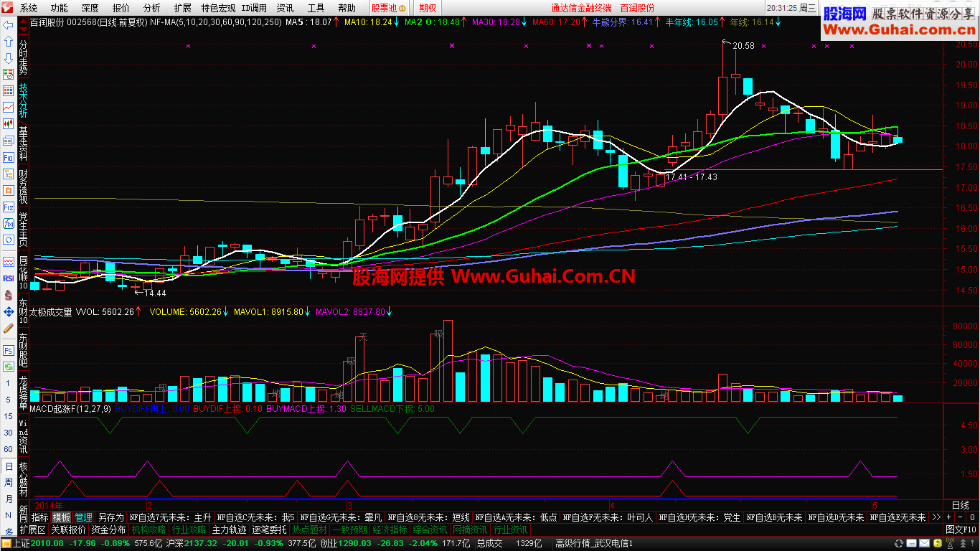Click the multi-window icon in left sidebar

tap(8, 141)
